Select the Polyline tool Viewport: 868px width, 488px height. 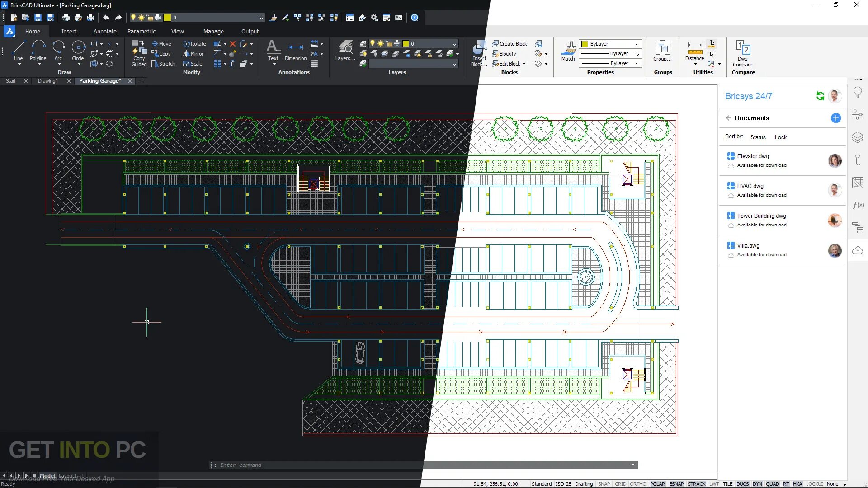click(x=38, y=50)
